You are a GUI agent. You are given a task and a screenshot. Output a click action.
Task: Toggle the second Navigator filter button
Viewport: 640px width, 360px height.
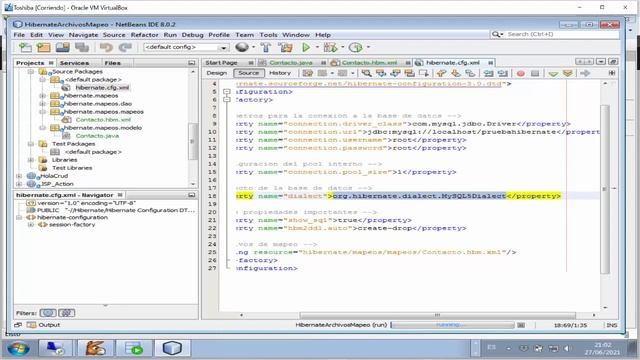pyautogui.click(x=67, y=313)
